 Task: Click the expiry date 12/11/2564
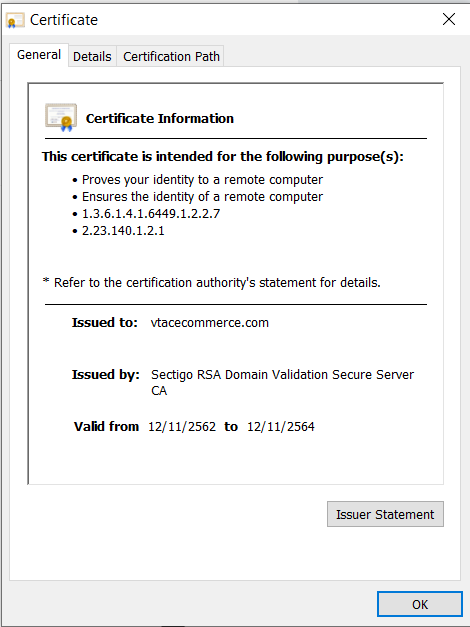(281, 427)
